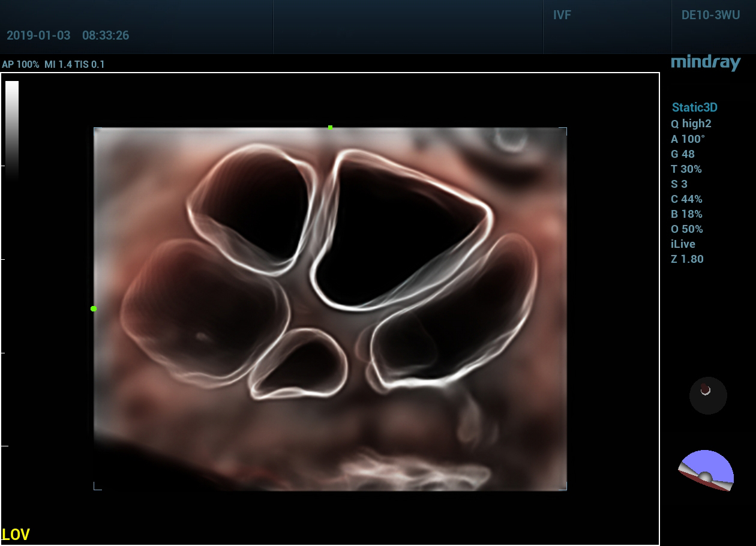Click the Q high2 quality parameter
The height and width of the screenshot is (546, 756).
coord(691,124)
